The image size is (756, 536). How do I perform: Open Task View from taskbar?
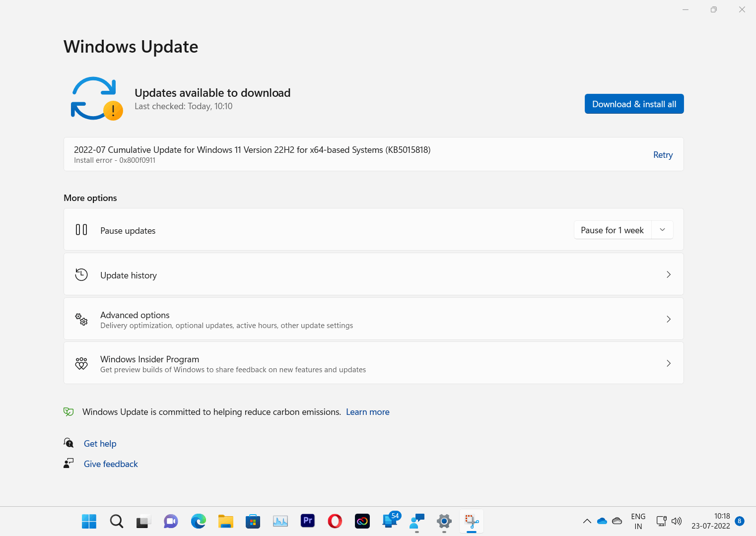tap(143, 521)
